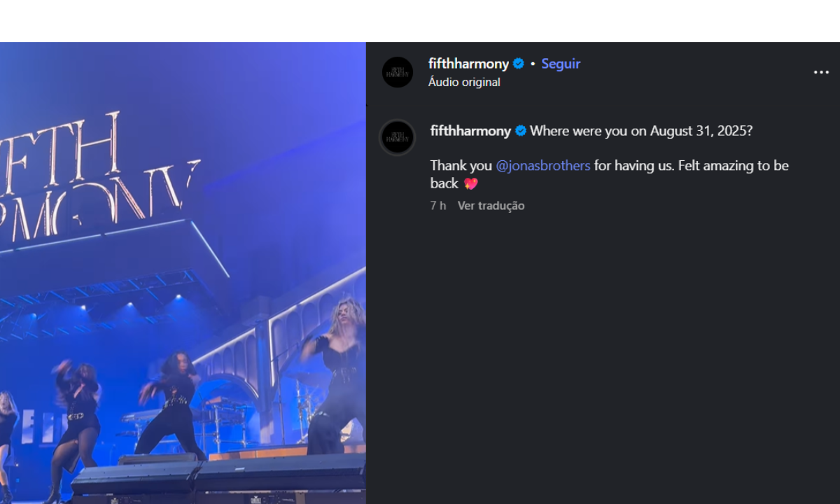The width and height of the screenshot is (840, 504).
Task: Click the fifthharmony avatar in post header
Action: [398, 72]
